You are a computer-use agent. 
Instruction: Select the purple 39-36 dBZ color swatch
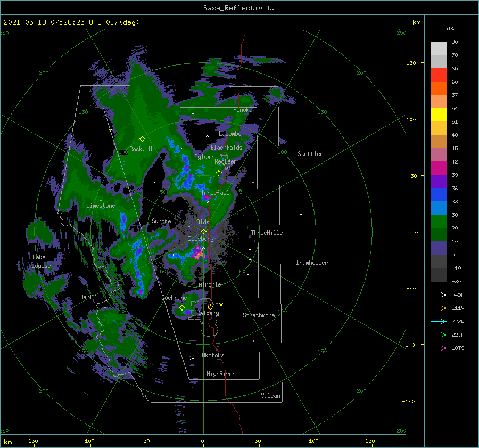(439, 182)
